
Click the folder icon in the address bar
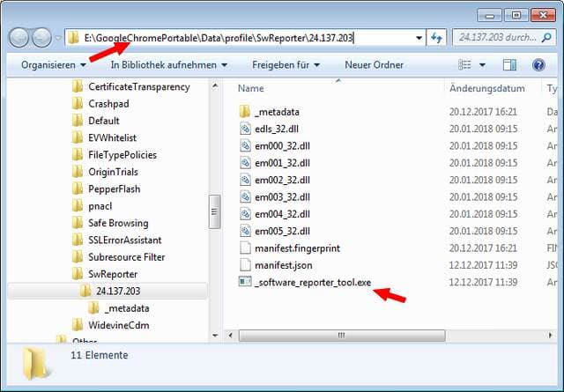tap(73, 37)
